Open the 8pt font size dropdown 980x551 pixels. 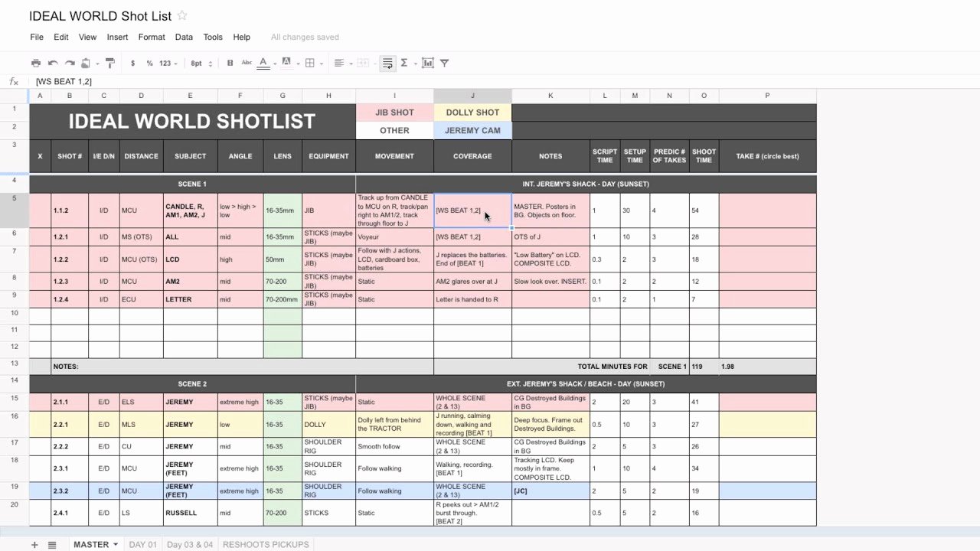click(x=201, y=64)
